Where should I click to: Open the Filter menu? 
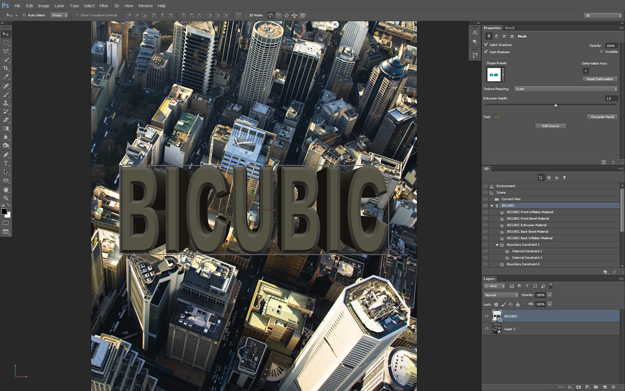point(104,6)
